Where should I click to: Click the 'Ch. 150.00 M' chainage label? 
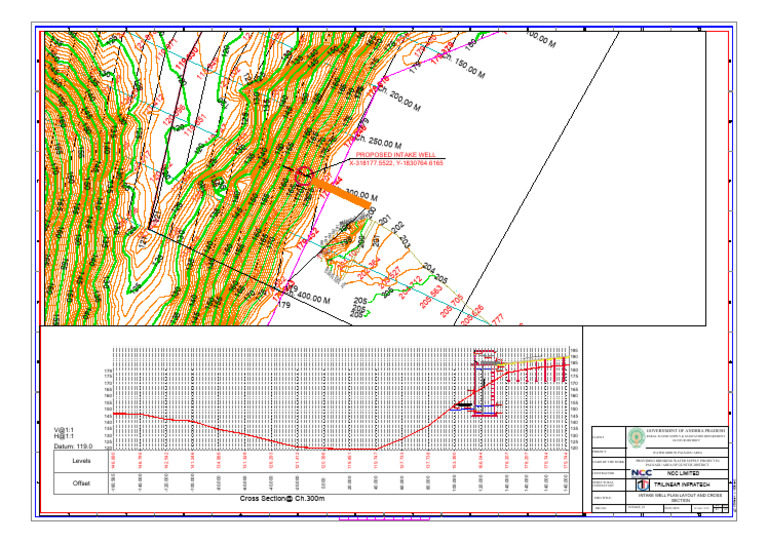pyautogui.click(x=463, y=64)
